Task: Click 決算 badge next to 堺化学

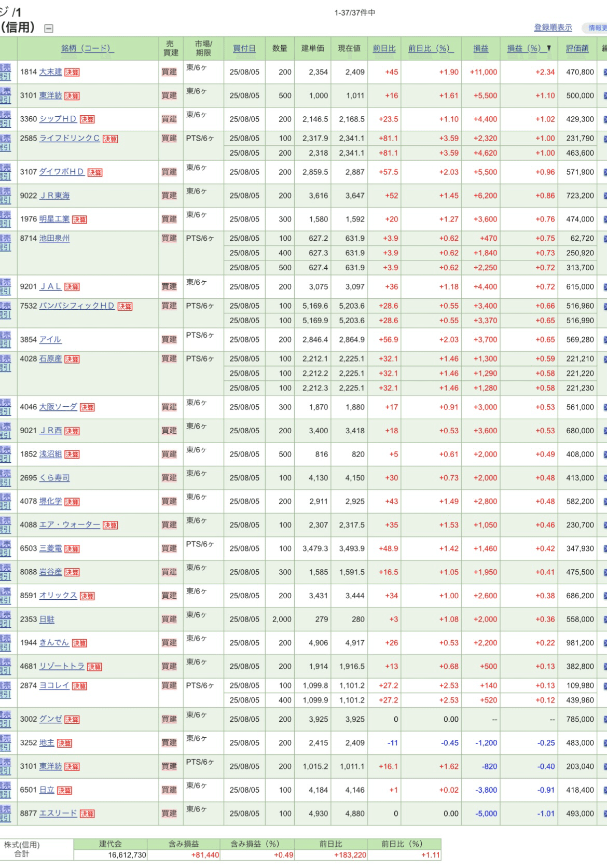Action: click(x=72, y=502)
